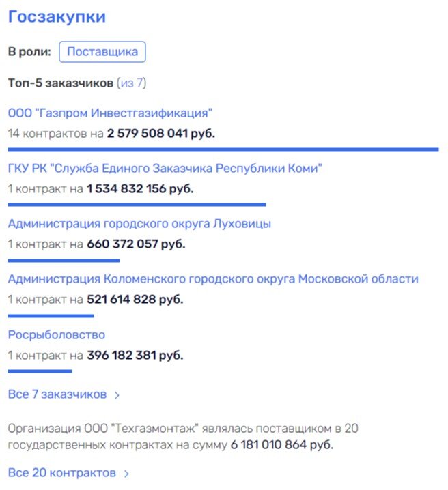
Task: Open ООО Газпром Инвестгазификация link
Action: click(x=110, y=113)
